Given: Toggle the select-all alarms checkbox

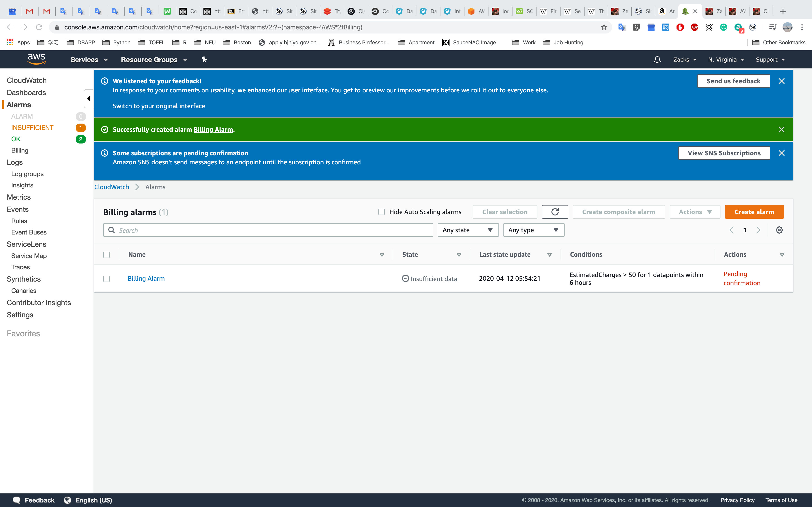Looking at the screenshot, I should pos(106,255).
